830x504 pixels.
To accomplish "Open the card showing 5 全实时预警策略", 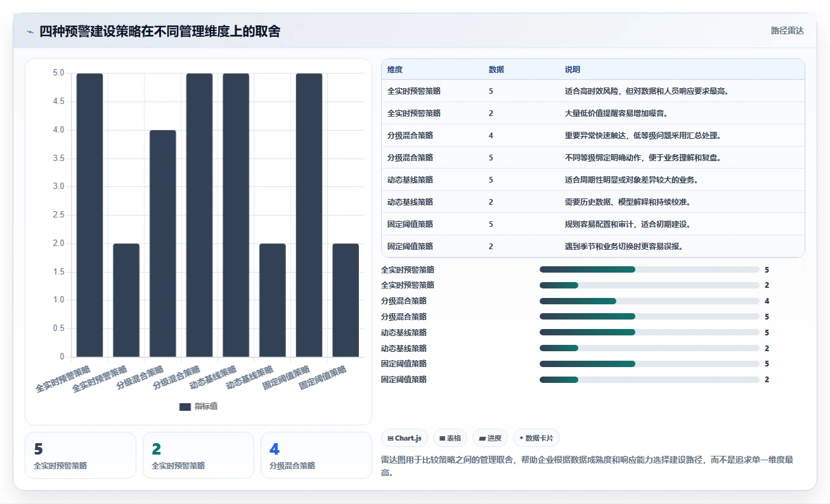I will click(x=81, y=455).
